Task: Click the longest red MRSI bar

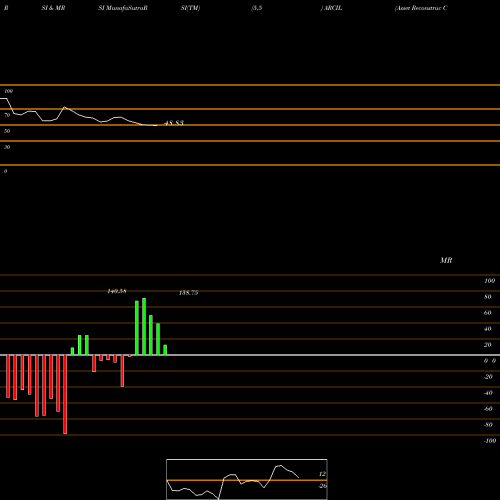Action: point(65,394)
